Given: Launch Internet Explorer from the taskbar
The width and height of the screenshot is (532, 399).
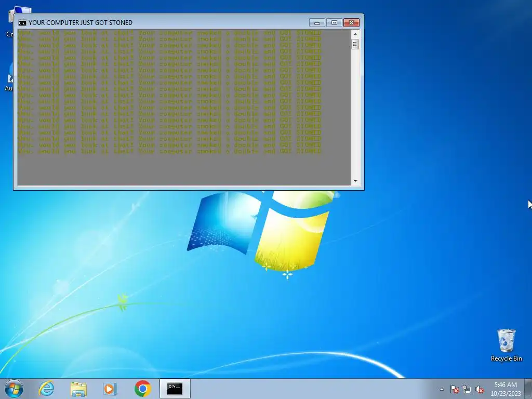Looking at the screenshot, I should (x=46, y=389).
